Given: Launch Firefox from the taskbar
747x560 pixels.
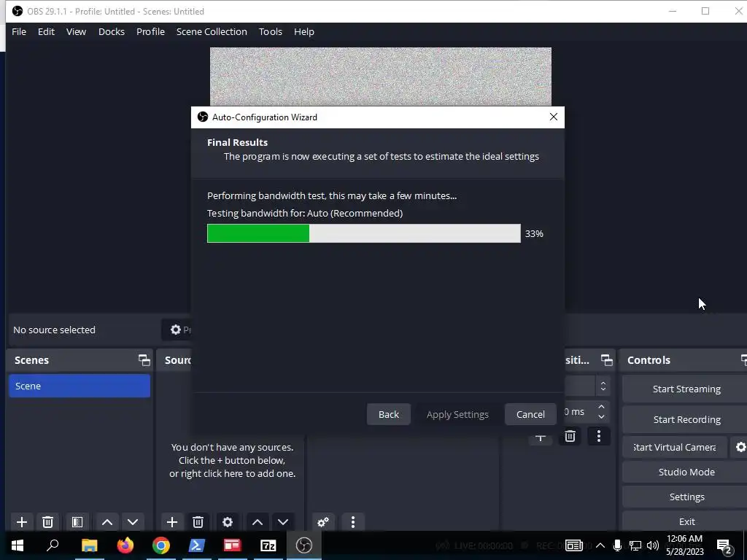Looking at the screenshot, I should (x=125, y=545).
